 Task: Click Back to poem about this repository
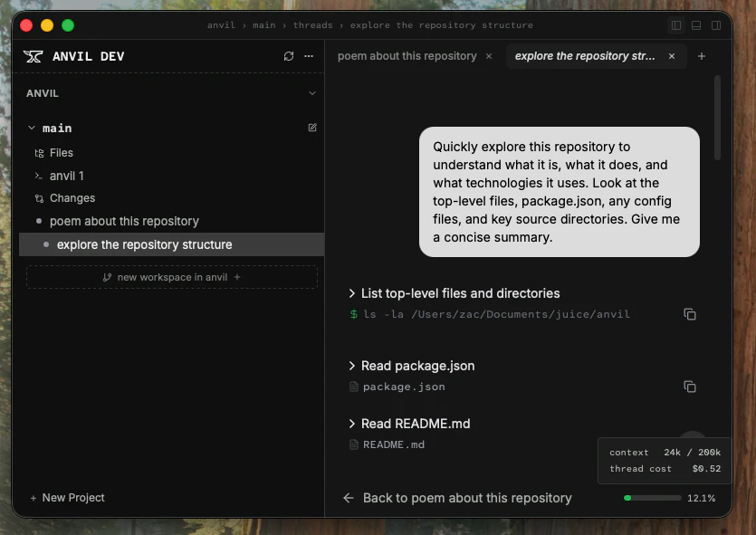457,498
